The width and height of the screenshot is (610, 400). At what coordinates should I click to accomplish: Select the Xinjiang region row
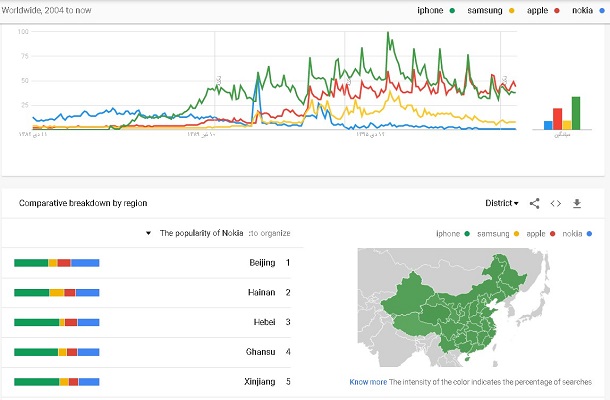tap(147, 382)
